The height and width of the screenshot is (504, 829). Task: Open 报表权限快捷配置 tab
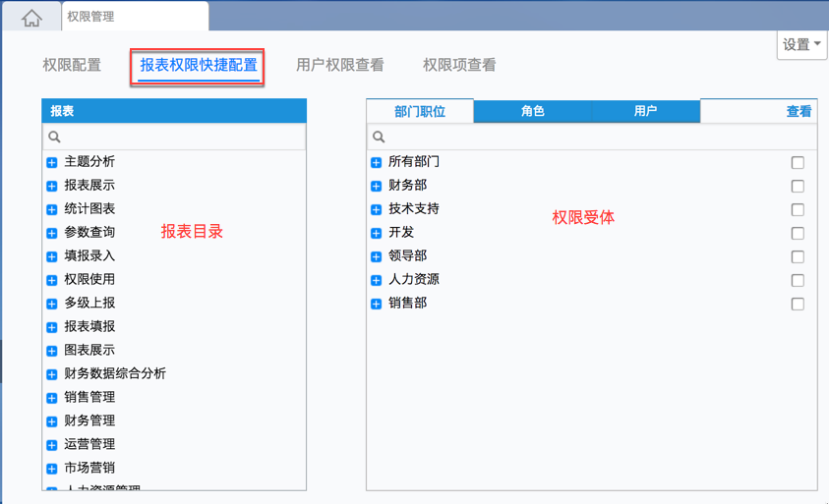(199, 65)
